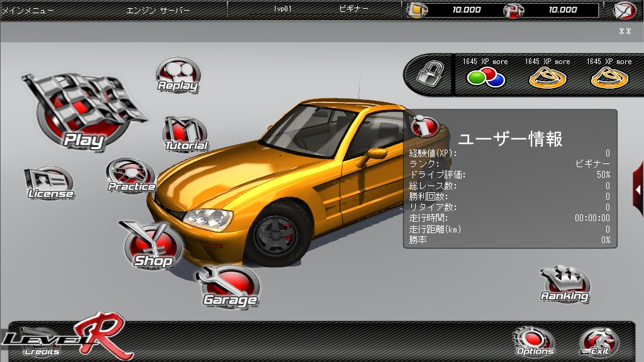Expand the red side panel arrow
Image resolution: width=644 pixels, height=362 pixels.
click(x=638, y=190)
